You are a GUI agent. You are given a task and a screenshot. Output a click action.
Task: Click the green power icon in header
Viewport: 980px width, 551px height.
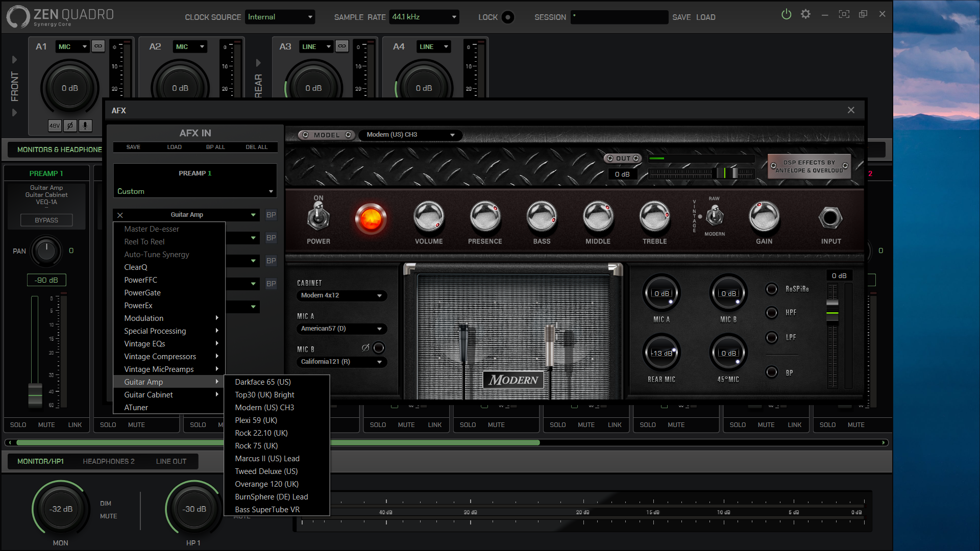click(x=786, y=14)
